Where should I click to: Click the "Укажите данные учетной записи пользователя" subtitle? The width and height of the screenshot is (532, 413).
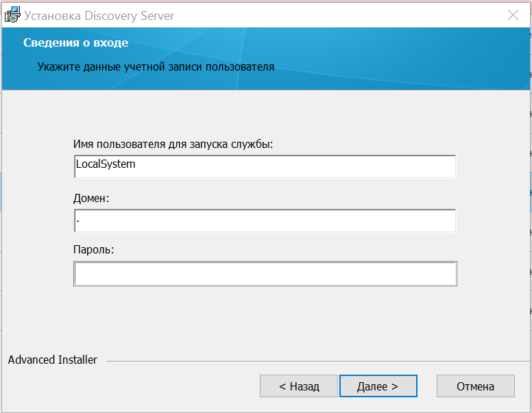coord(156,67)
